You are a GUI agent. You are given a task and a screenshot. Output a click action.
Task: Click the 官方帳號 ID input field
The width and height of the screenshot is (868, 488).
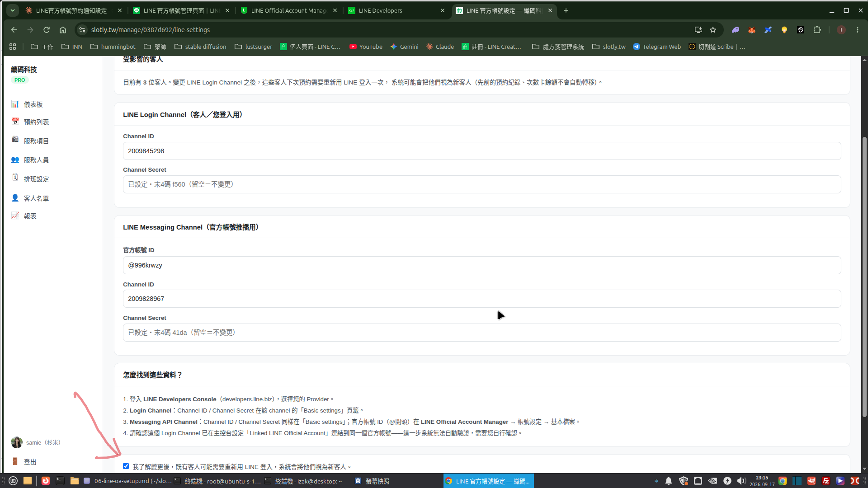tap(482, 265)
